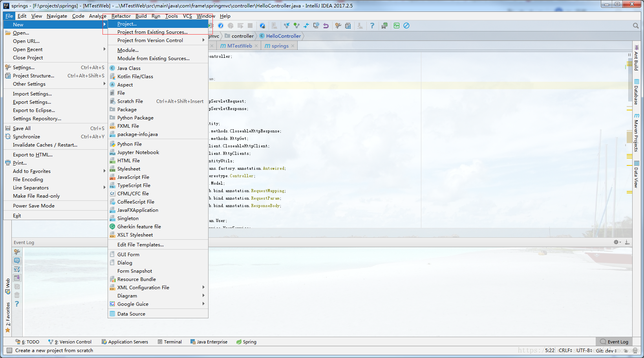
Task: Click Project Structure... in File menu
Action: point(55,75)
